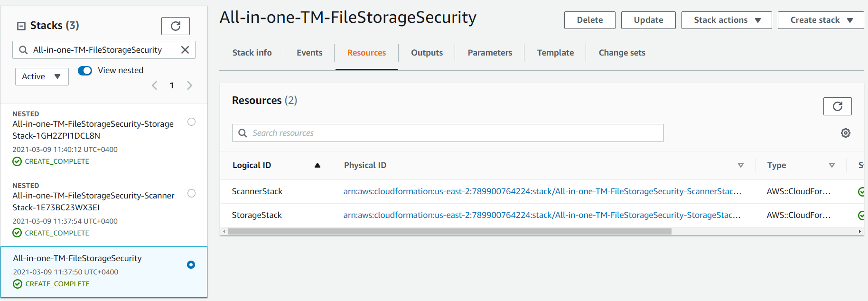Refresh the Stacks list
The width and height of the screenshot is (868, 301).
click(x=175, y=26)
